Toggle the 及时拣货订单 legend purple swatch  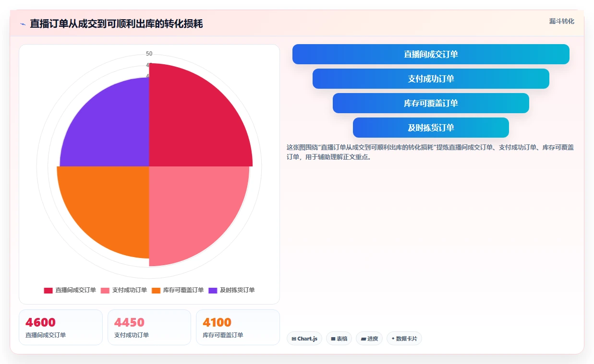pyautogui.click(x=213, y=290)
